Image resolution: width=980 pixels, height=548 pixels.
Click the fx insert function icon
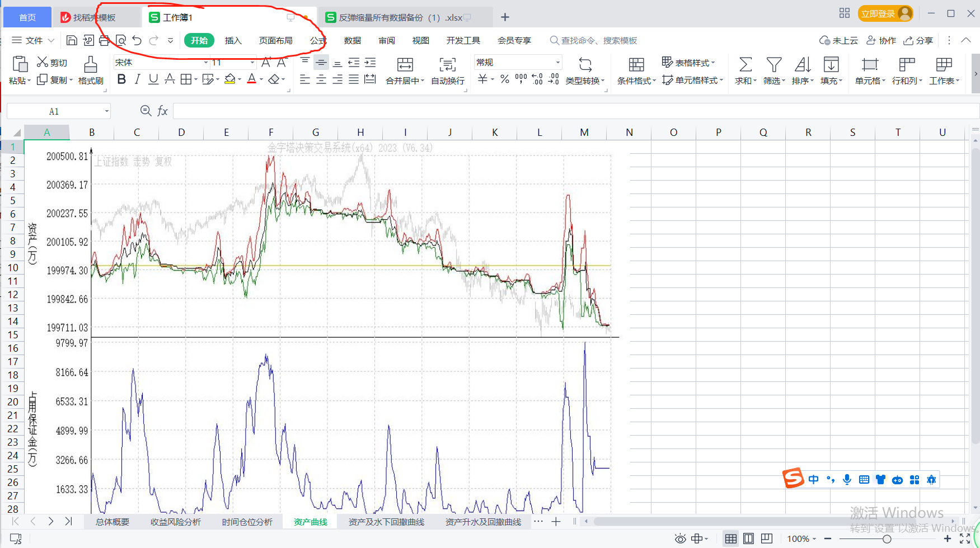pyautogui.click(x=162, y=111)
